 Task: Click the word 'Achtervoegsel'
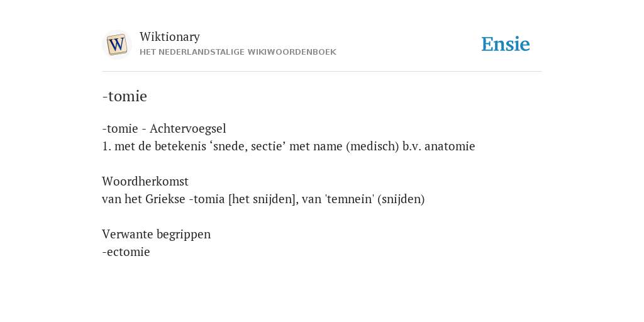[x=187, y=128]
